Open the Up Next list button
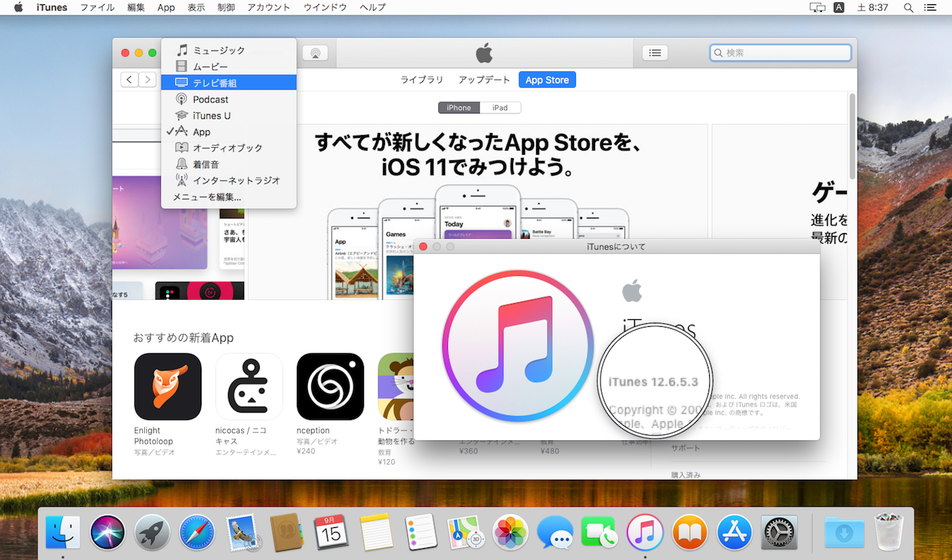This screenshot has height=560, width=952. click(654, 52)
